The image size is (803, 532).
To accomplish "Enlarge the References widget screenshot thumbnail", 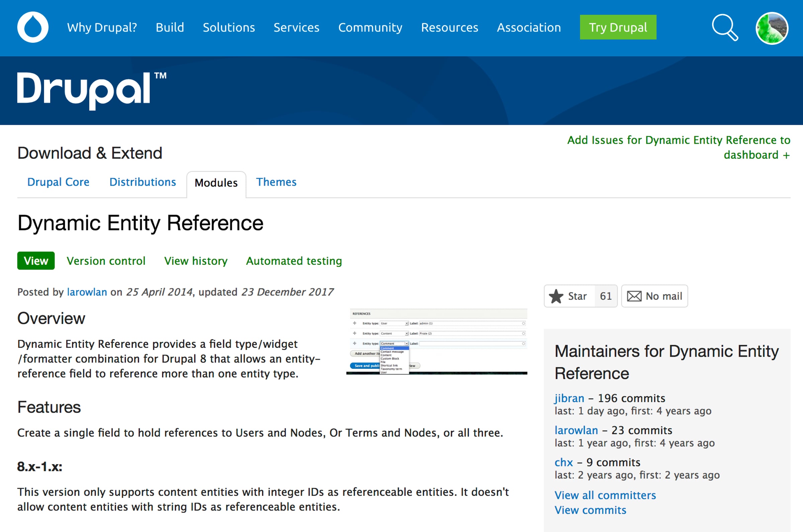I will [x=437, y=341].
